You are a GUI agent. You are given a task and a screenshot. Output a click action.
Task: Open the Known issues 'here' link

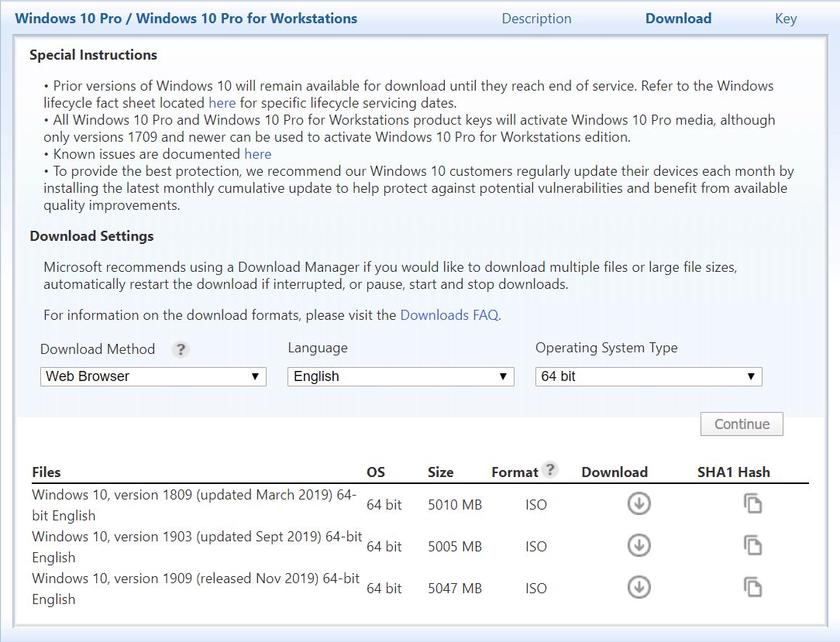point(258,154)
